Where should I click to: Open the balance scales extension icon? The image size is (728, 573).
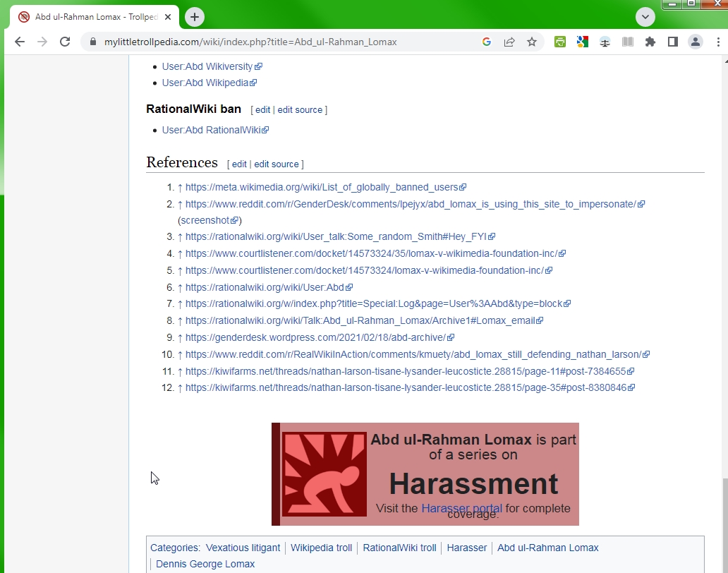[605, 42]
